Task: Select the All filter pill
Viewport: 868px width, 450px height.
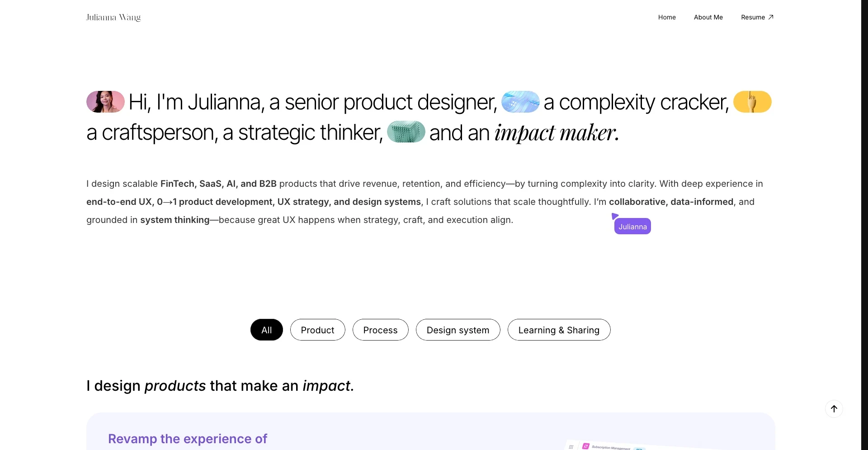Action: click(x=267, y=330)
